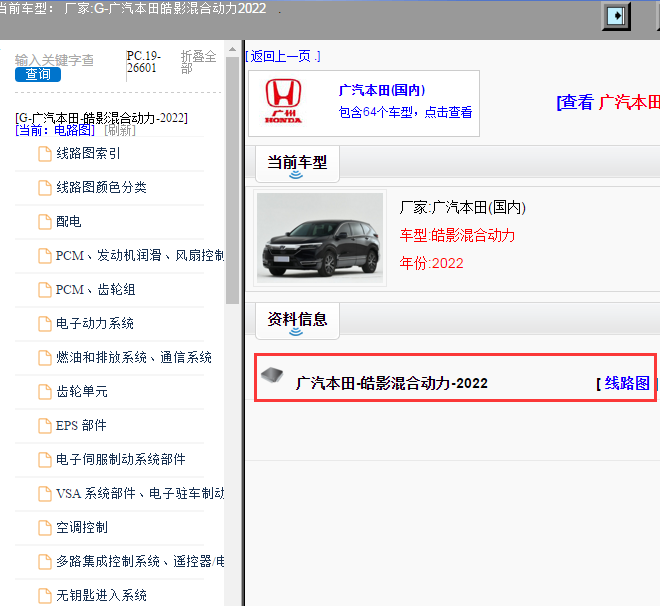
Task: Click the 刷新 refresh link
Action: 120,130
